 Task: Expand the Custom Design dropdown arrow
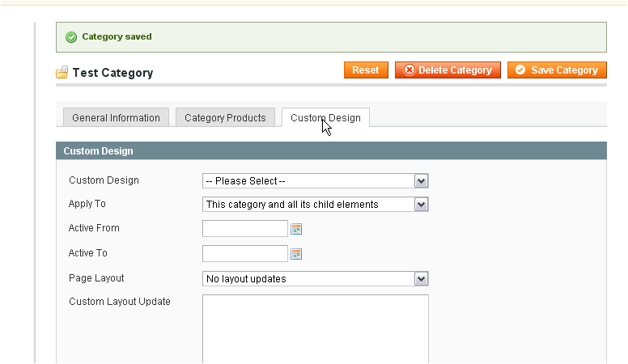click(x=421, y=181)
